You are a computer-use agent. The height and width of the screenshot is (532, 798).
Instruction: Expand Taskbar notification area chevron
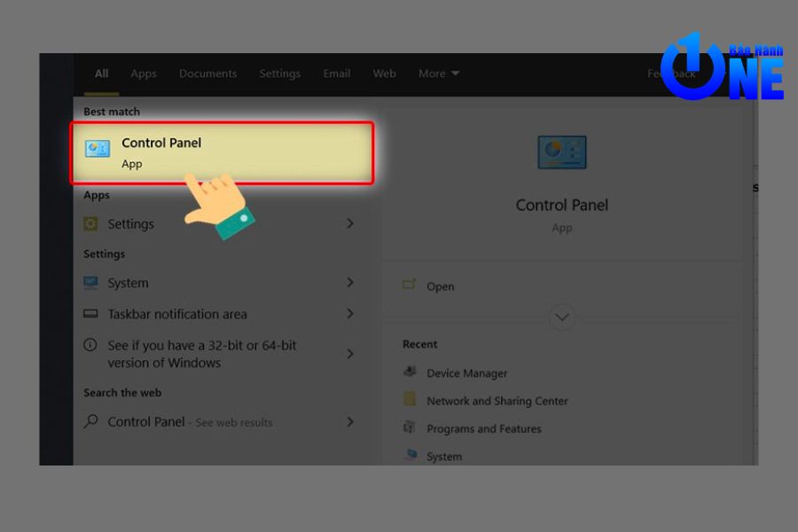click(x=350, y=314)
